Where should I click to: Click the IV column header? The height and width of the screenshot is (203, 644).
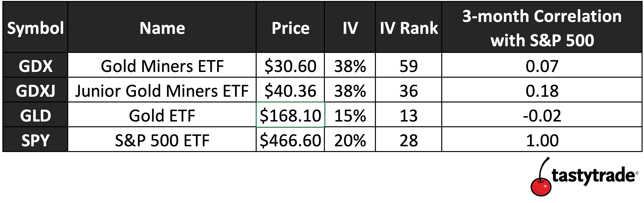coord(350,27)
